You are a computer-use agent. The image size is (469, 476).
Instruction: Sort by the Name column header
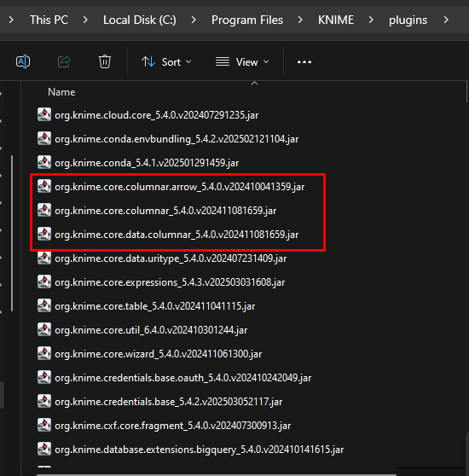point(61,92)
